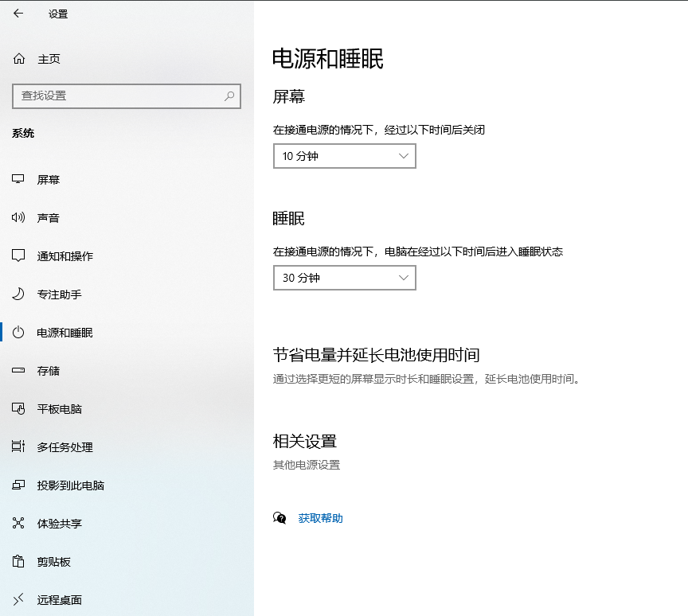Select Multitasking (多任务处理) in sidebar
Image resolution: width=688 pixels, height=616 pixels.
[x=64, y=446]
